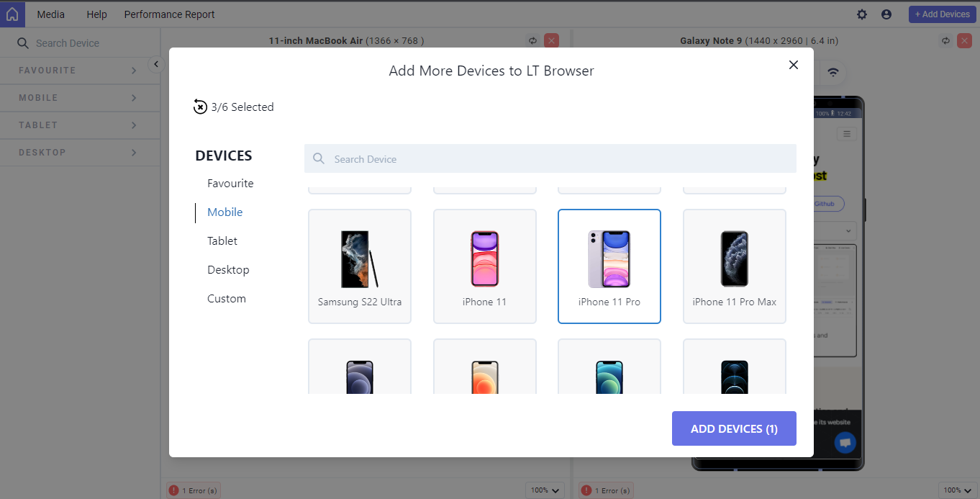Open Galaxy Note pane zoom 100% dropdown
The height and width of the screenshot is (499, 980).
click(x=958, y=490)
